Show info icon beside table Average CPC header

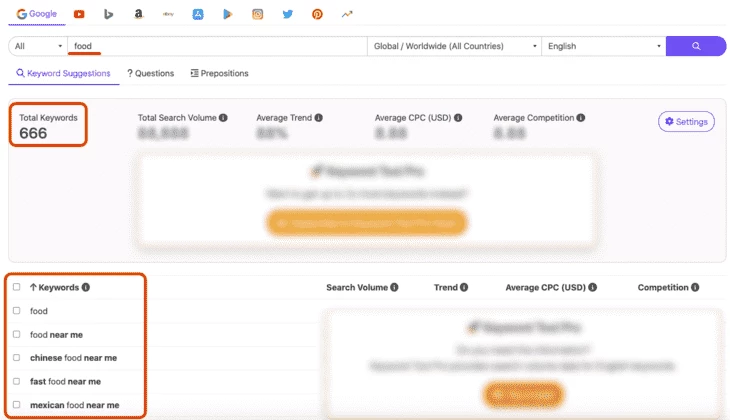click(x=593, y=287)
